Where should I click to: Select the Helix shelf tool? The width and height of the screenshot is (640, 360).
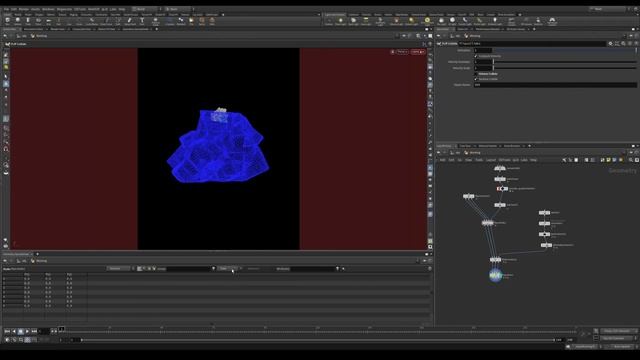coord(212,21)
